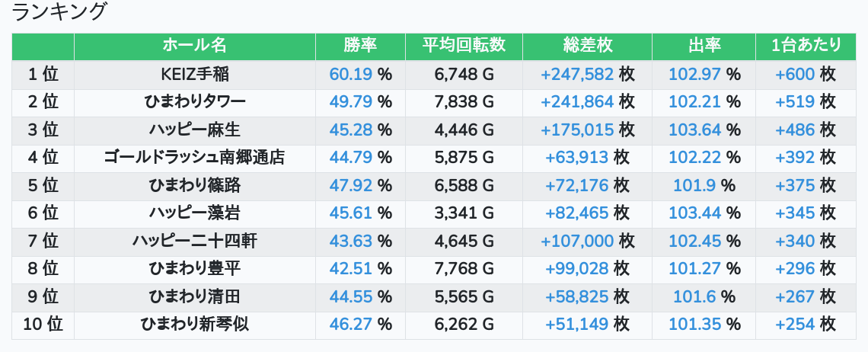Select the ハッピー二十四軒 hall name
Image resolution: width=868 pixels, height=352 pixels.
(x=194, y=242)
